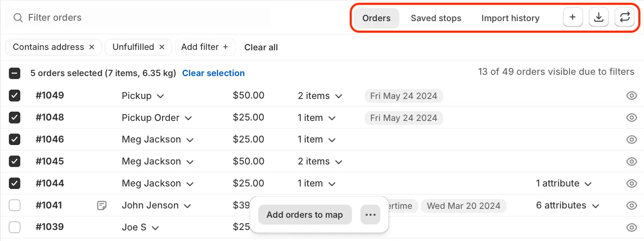
Task: Click the note icon on order #1041
Action: [101, 205]
